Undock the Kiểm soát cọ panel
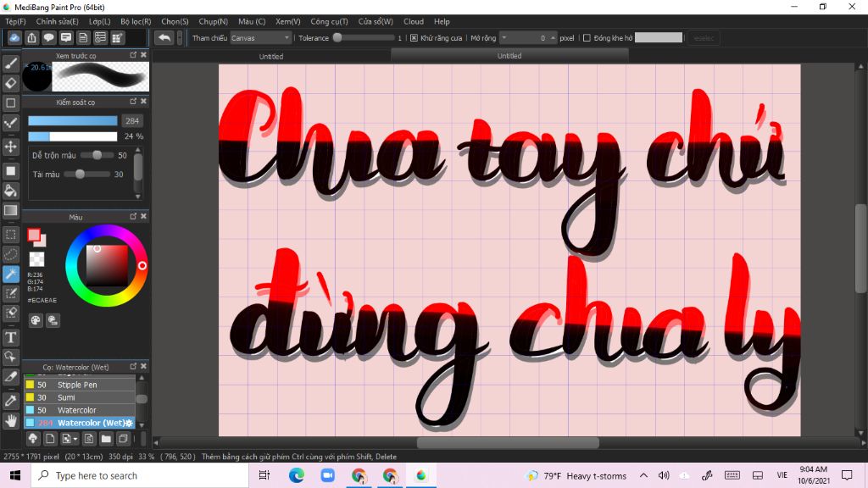The height and width of the screenshot is (488, 868). click(x=133, y=102)
